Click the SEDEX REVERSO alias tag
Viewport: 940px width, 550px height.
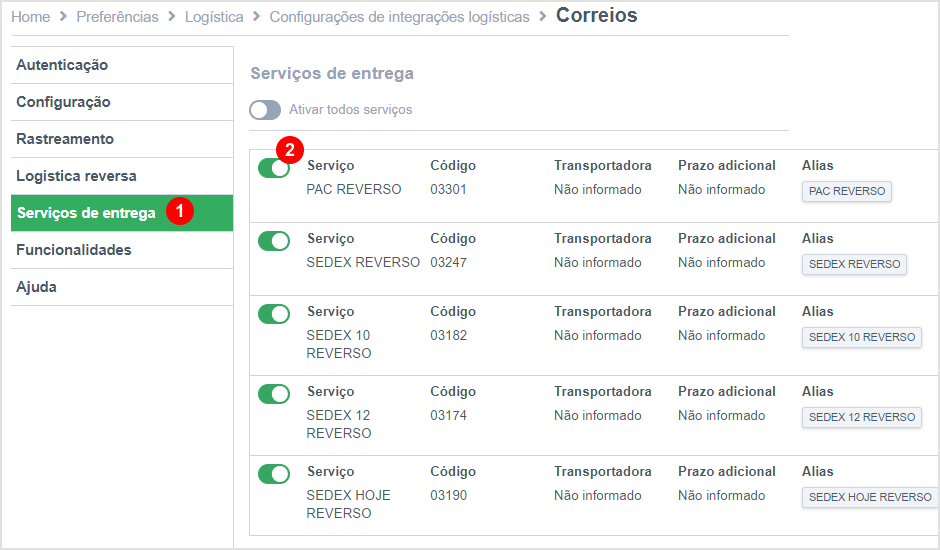click(x=854, y=265)
